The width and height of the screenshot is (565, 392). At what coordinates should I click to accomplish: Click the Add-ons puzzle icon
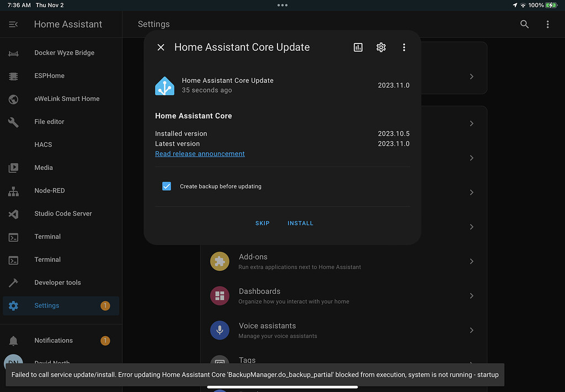coord(220,261)
